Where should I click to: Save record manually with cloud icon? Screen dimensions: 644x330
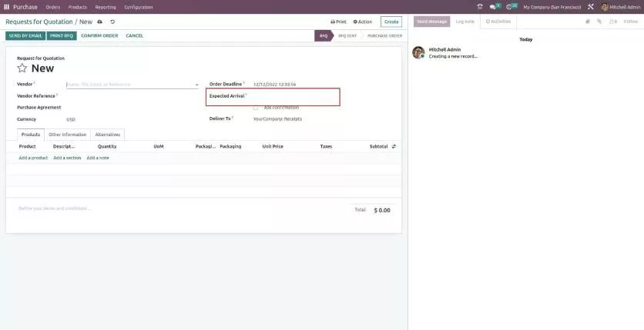100,22
